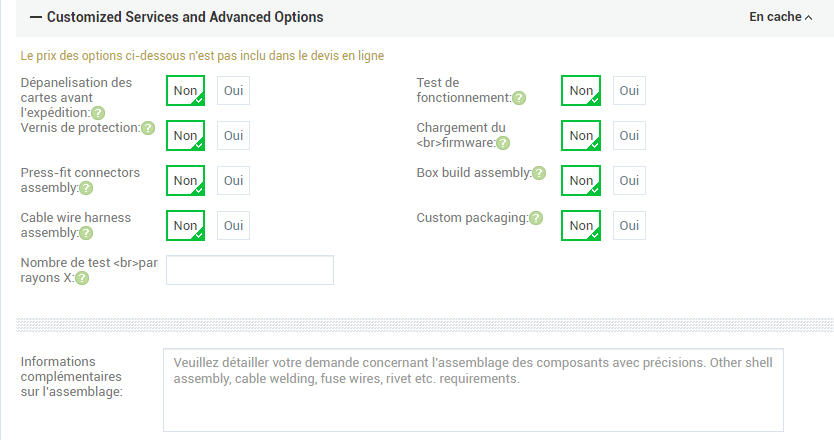Click help icon next to Test de fonctionnement

[519, 98]
